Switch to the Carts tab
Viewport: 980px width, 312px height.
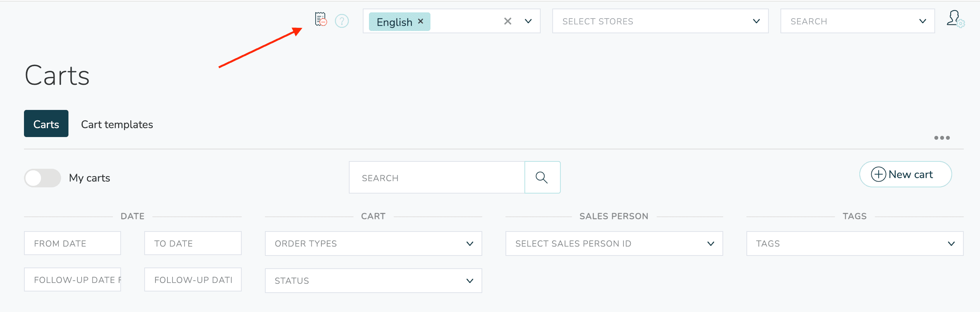[x=46, y=124]
